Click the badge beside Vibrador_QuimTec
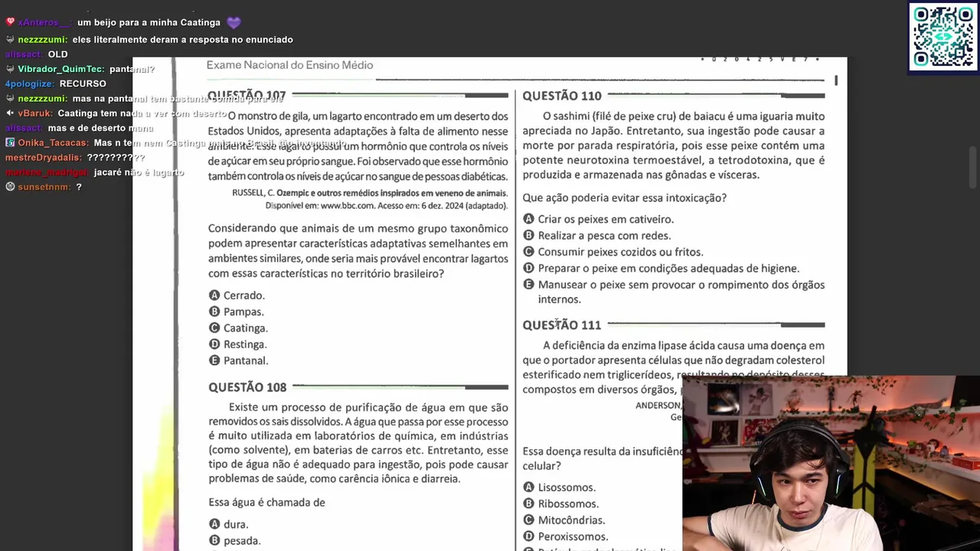Viewport: 980px width, 551px height. (10, 69)
